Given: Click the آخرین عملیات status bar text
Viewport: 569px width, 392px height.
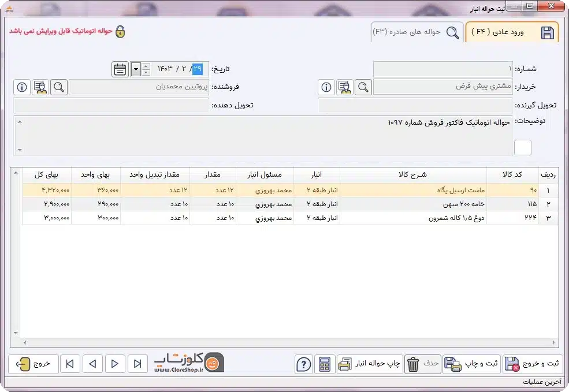Looking at the screenshot, I should click(542, 382).
